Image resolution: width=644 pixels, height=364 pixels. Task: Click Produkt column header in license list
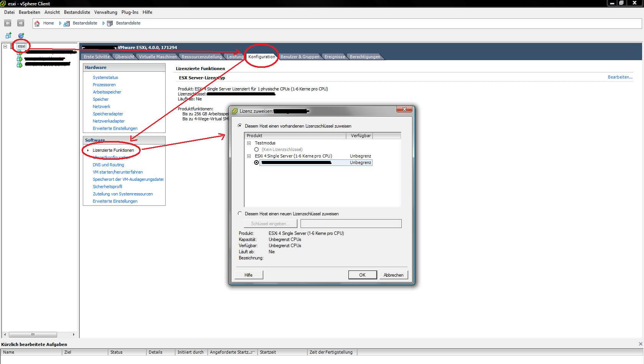point(295,136)
